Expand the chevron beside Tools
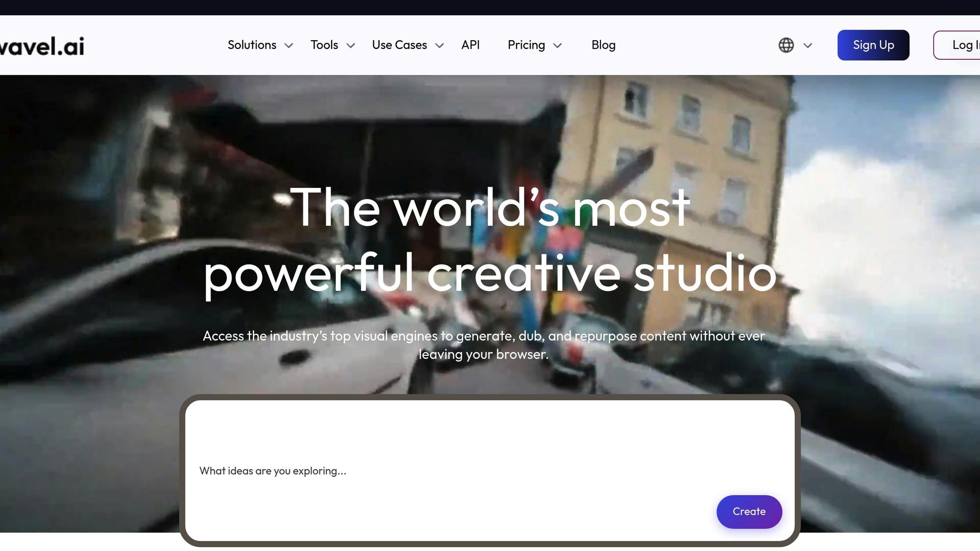 tap(351, 45)
